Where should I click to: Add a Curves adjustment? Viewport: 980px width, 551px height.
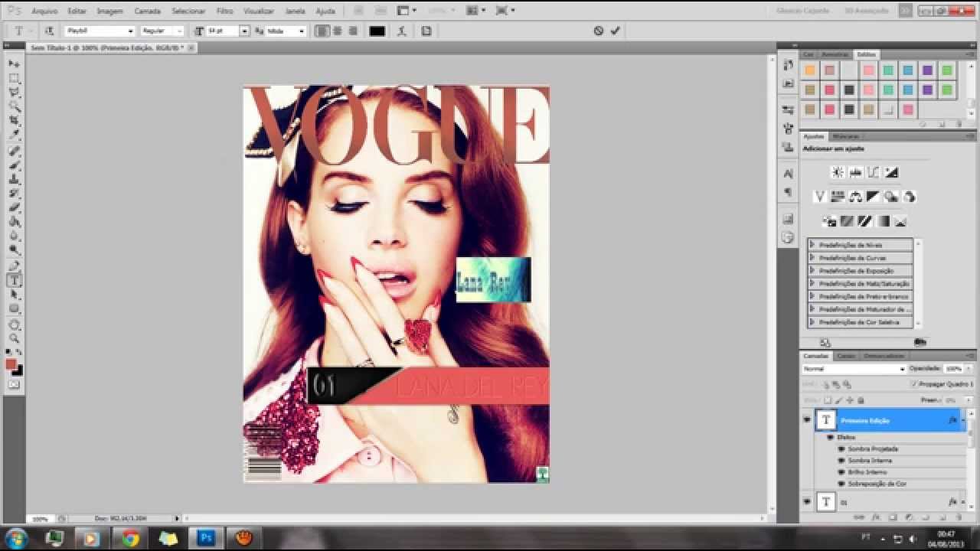[x=874, y=173]
